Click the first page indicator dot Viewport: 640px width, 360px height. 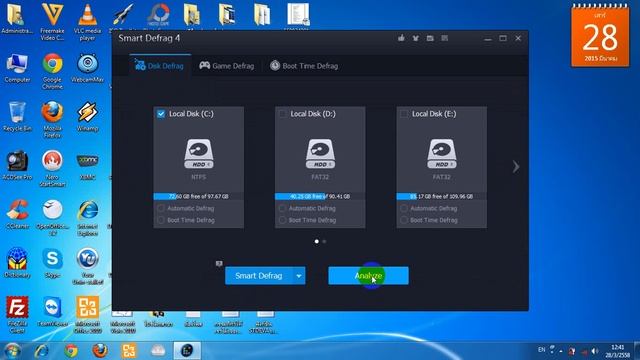point(317,242)
